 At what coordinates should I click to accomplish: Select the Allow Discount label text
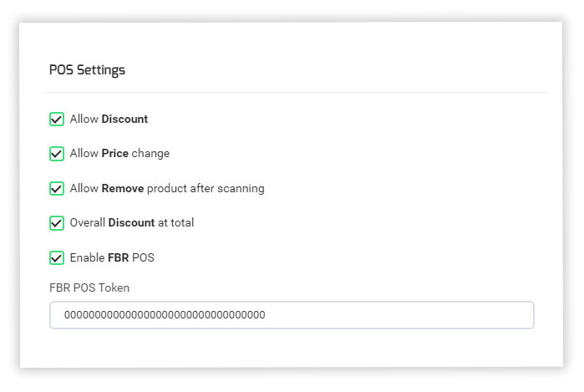point(109,119)
